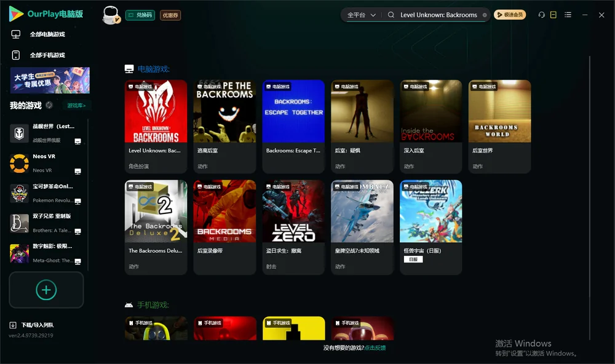615x364 pixels.
Task: Select 全部电脑游戏 in the sidebar
Action: 38,34
